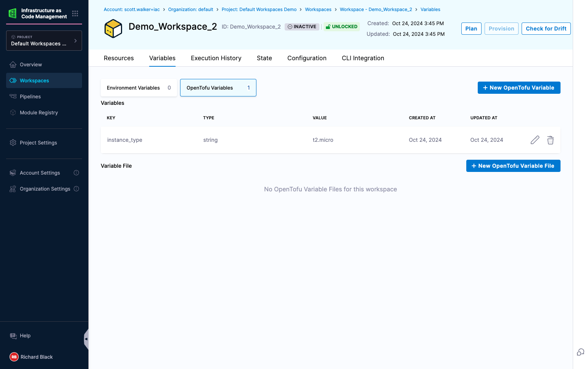Edit the instance_type variable with pencil icon
The width and height of the screenshot is (588, 369).
click(x=535, y=140)
